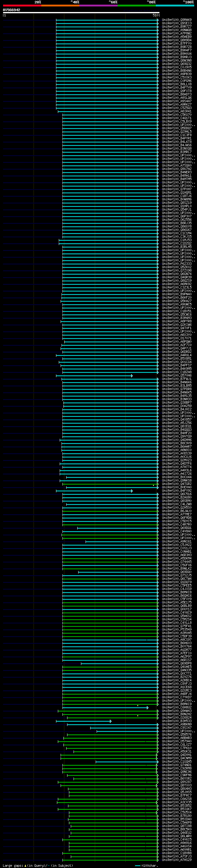Screen dimensions: 197x868
Task: Select hit label UniRef100_B6AAR7
Action: 176,446
